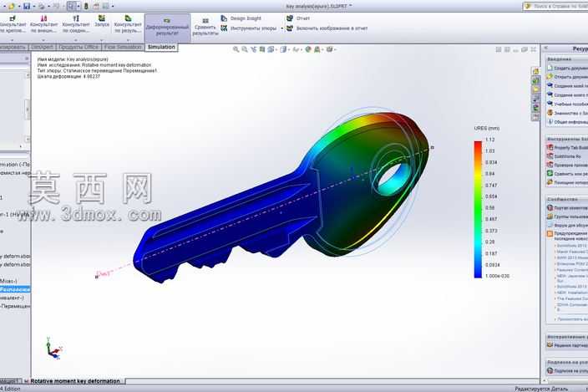
Task: Expand dropdown under Консультант по внешним нагрузкам
Action: point(43,40)
